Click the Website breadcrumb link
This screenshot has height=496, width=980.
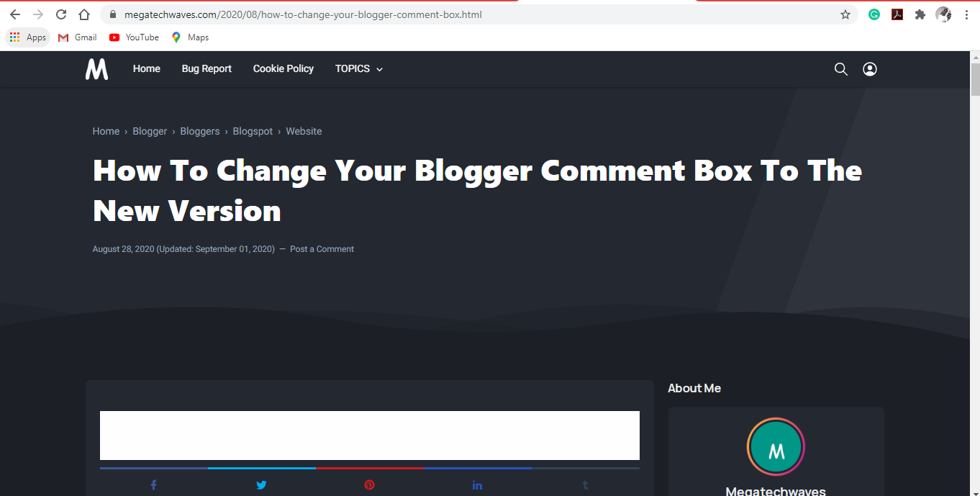(304, 131)
